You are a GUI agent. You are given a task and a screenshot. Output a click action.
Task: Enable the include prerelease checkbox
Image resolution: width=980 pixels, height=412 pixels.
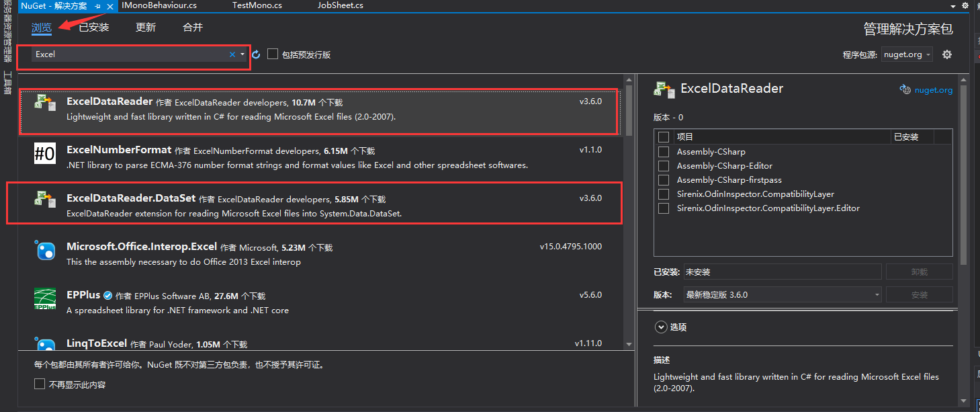click(x=273, y=54)
